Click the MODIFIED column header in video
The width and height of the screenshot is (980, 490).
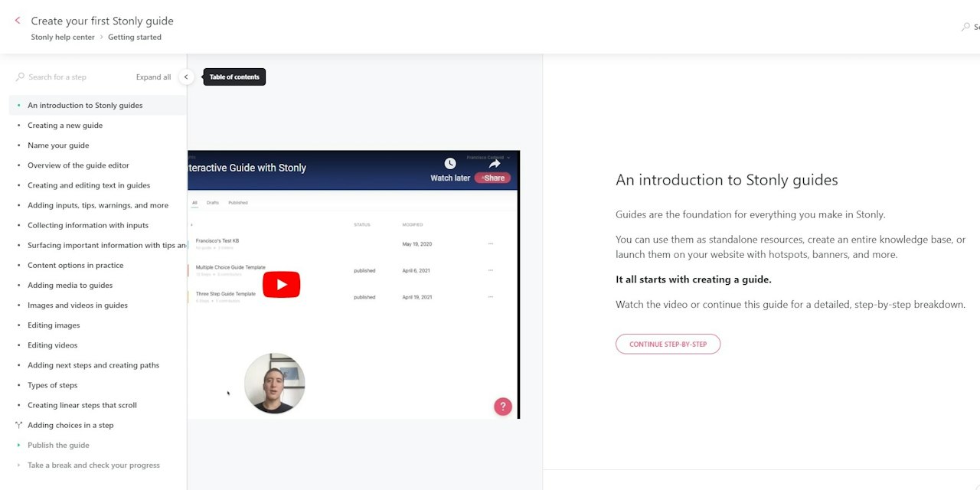[x=412, y=225]
